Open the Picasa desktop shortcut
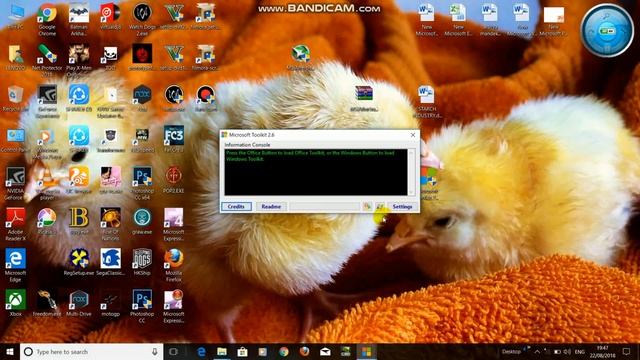The width and height of the screenshot is (640, 360). point(47,221)
